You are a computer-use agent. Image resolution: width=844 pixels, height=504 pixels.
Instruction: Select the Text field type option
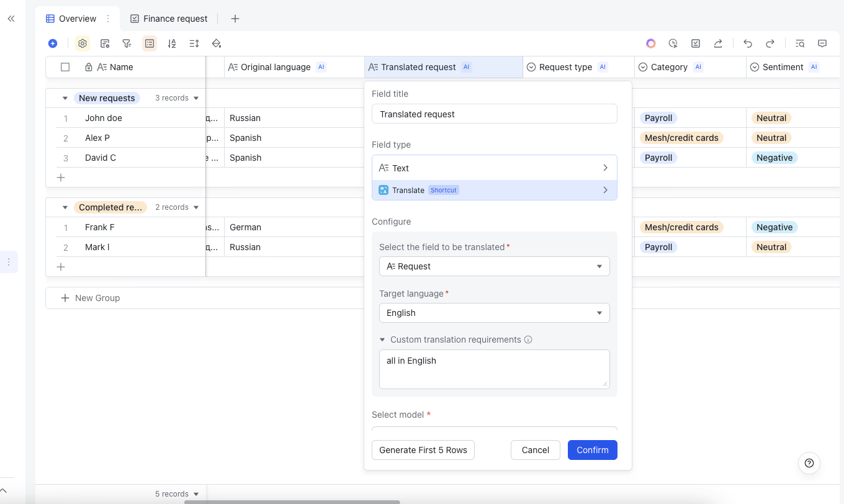494,168
